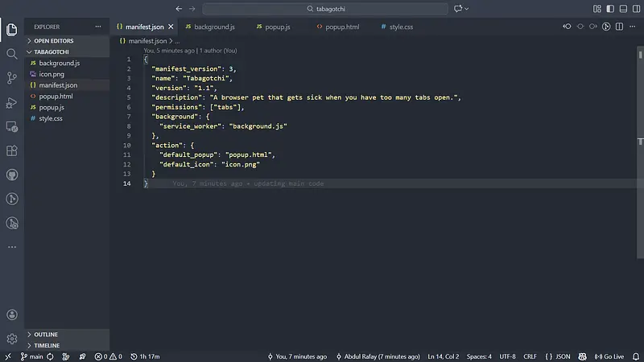Open popup.html from the Explorer
This screenshot has height=362, width=644.
56,96
